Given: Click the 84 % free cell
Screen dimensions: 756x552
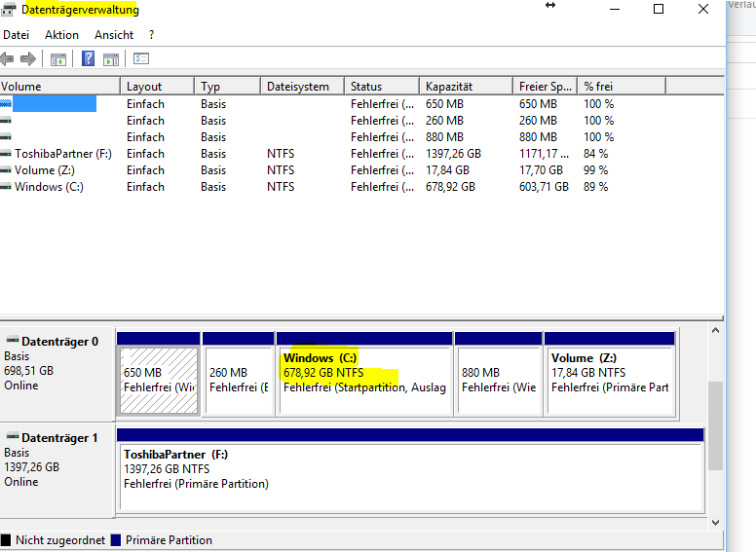Looking at the screenshot, I should point(596,154).
